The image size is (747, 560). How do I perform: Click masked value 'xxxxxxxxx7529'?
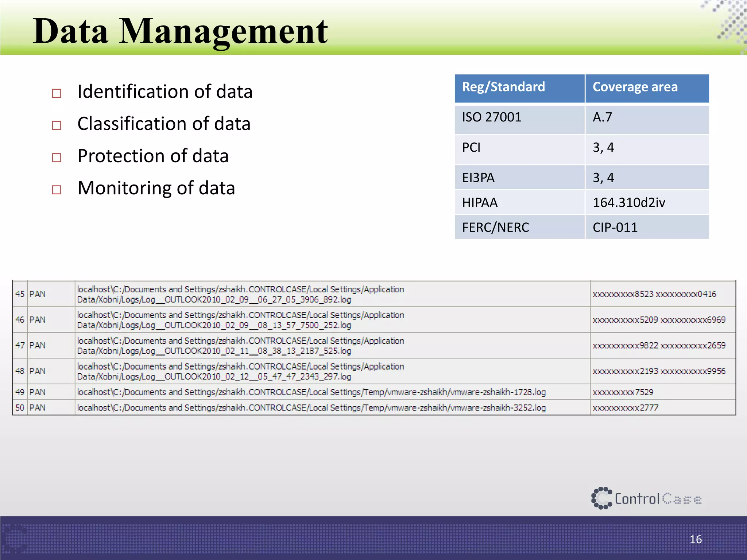(623, 392)
